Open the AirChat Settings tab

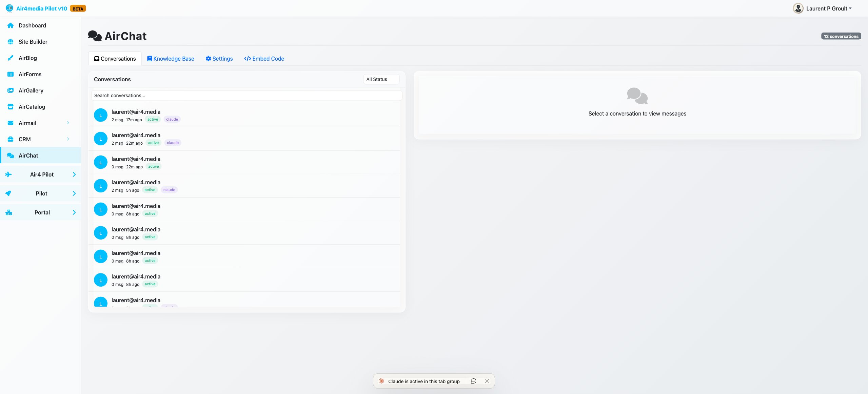219,58
